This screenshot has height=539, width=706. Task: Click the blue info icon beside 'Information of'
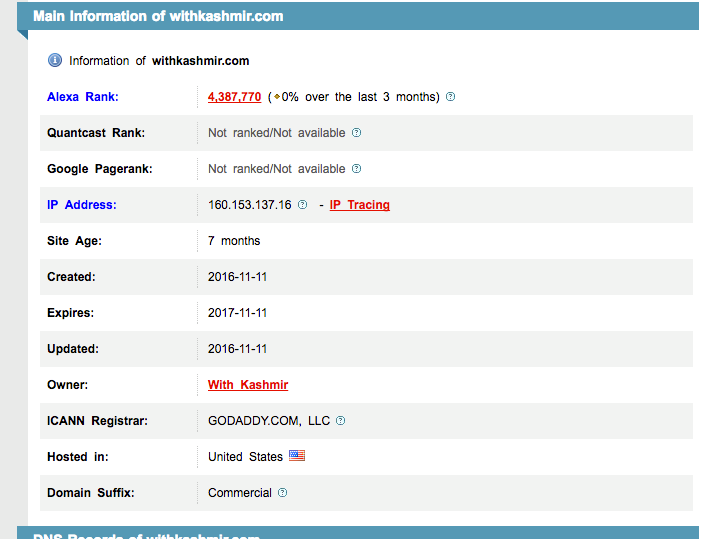click(x=55, y=60)
